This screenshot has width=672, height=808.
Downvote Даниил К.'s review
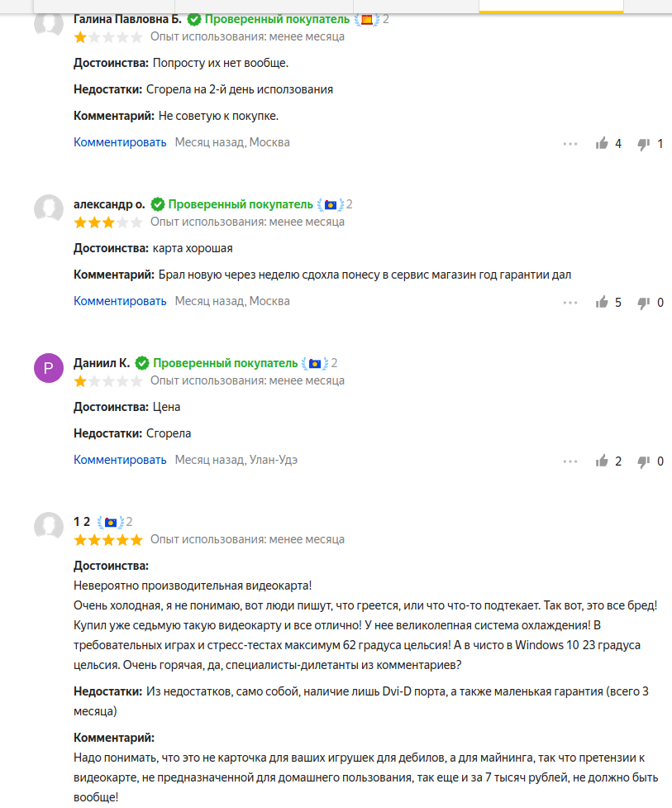point(643,461)
